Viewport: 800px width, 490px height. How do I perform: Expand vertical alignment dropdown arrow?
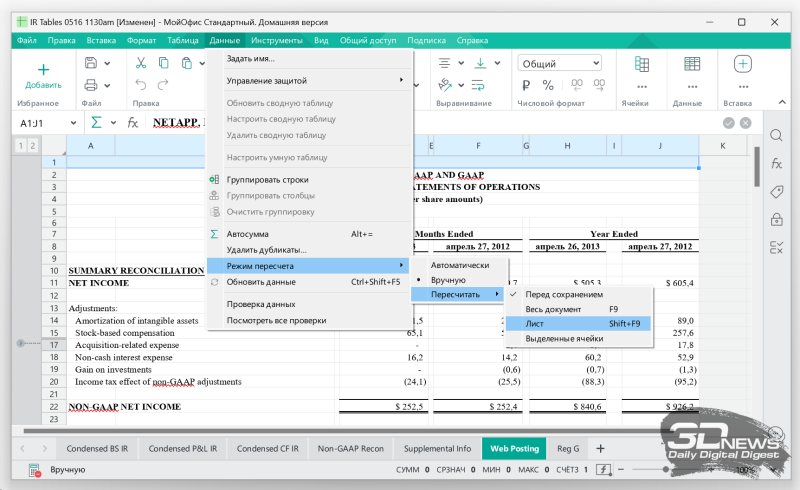[x=497, y=63]
